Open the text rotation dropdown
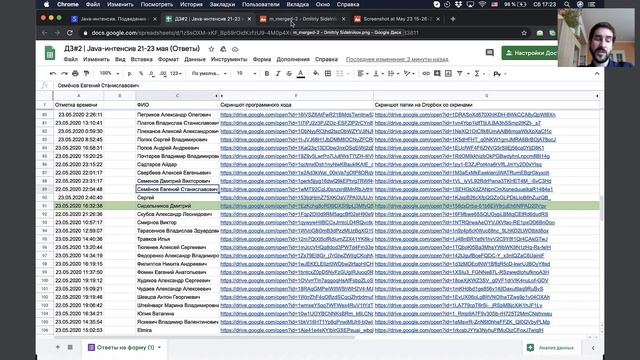Image resolution: width=640 pixels, height=360 pixels. click(x=409, y=73)
